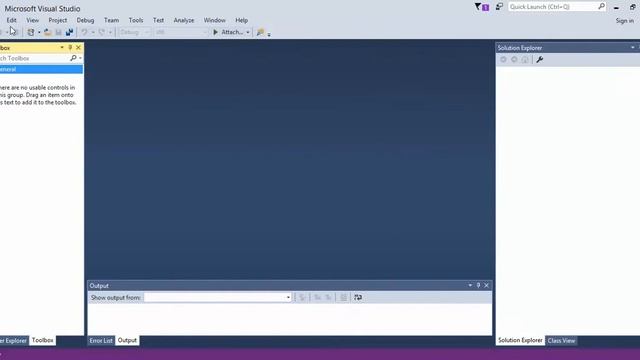The height and width of the screenshot is (360, 640).
Task: Open the Output window position dropdown arrow
Action: (x=470, y=286)
